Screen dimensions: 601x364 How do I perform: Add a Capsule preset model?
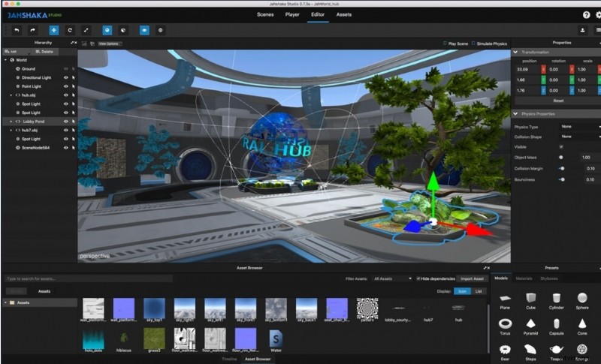click(x=556, y=327)
